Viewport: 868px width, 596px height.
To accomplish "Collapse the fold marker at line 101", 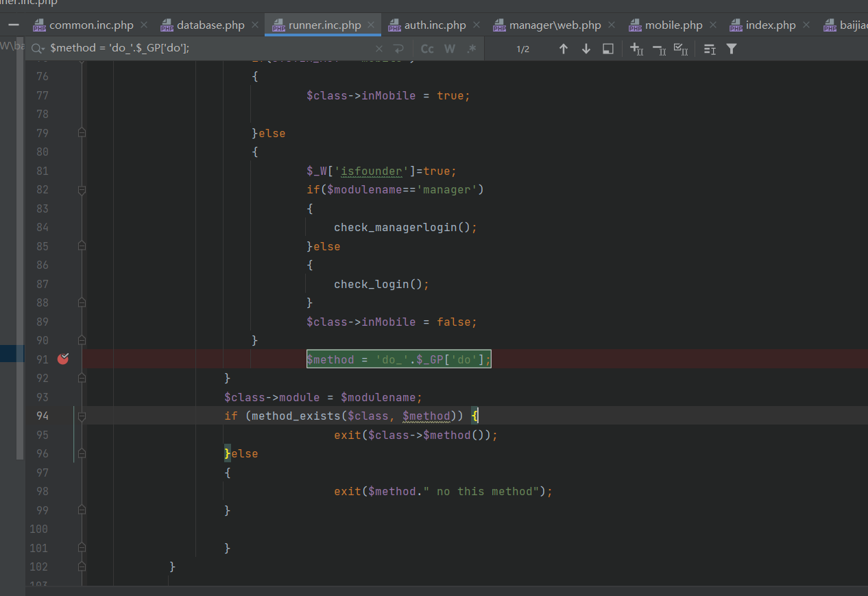I will 82,548.
